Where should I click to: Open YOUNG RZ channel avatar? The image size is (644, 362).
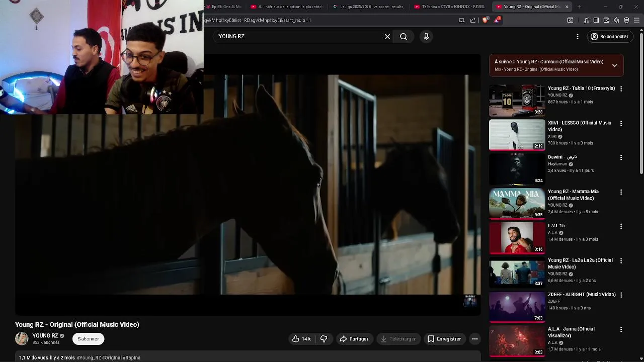pyautogui.click(x=22, y=338)
